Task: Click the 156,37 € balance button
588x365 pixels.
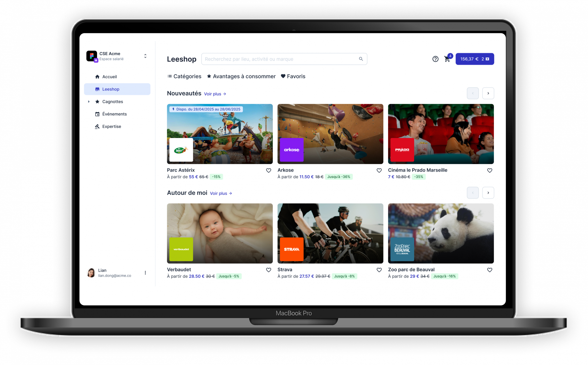Action: pyautogui.click(x=474, y=59)
